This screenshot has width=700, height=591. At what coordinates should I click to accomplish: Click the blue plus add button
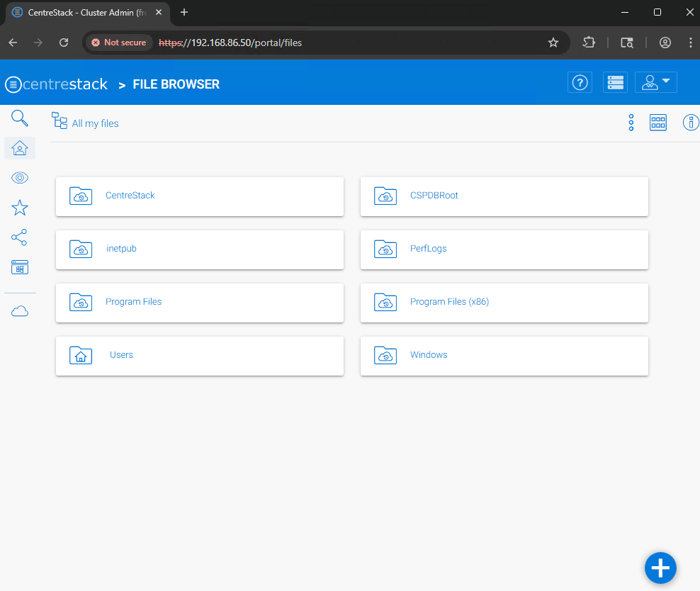(660, 568)
